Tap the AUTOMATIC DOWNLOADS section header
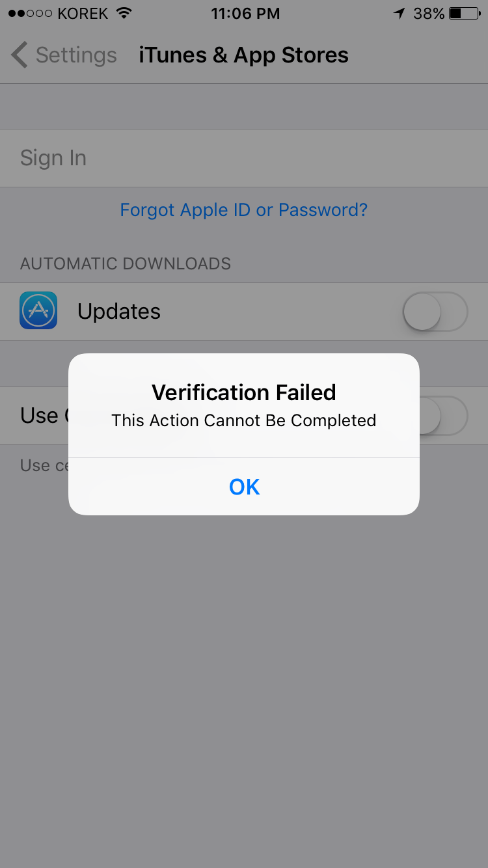This screenshot has height=868, width=488. [125, 264]
